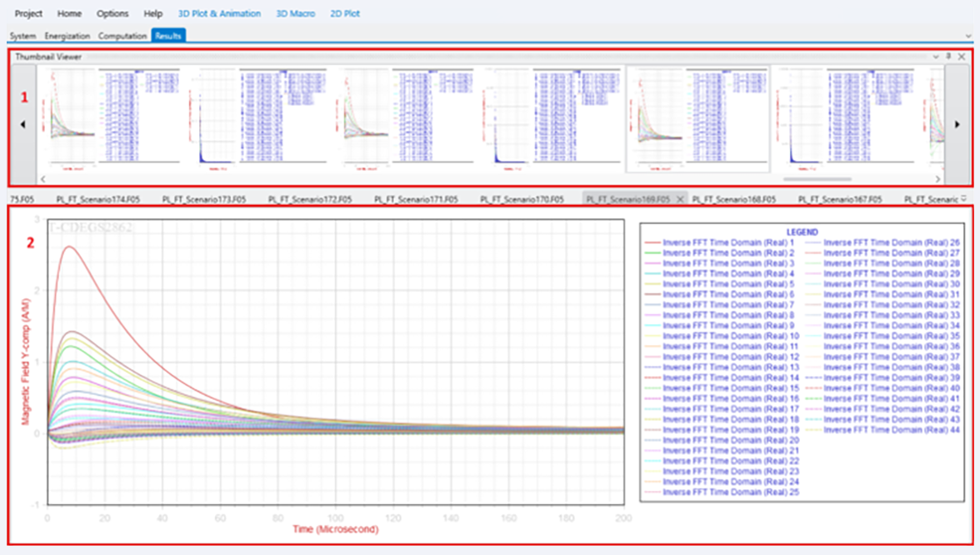
Task: Close the Thumbnail Viewer panel
Action: (962, 57)
